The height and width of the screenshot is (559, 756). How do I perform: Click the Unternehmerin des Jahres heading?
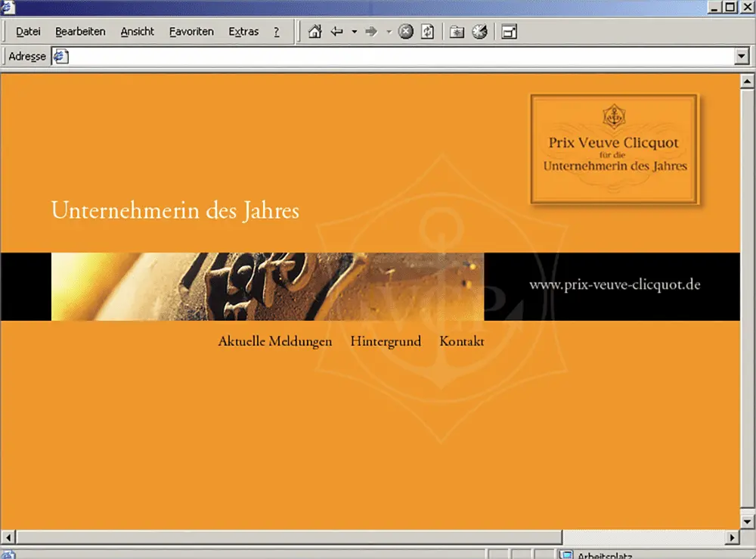coord(175,210)
